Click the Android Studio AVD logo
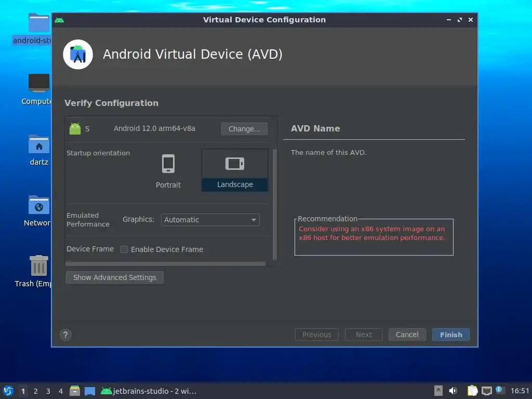The image size is (532, 399). pos(78,55)
